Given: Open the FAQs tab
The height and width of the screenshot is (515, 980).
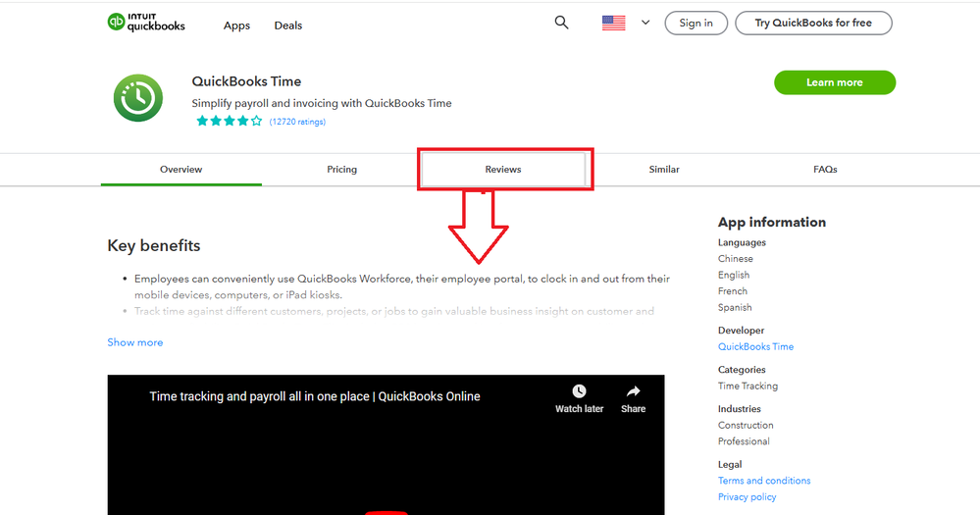Looking at the screenshot, I should (825, 170).
